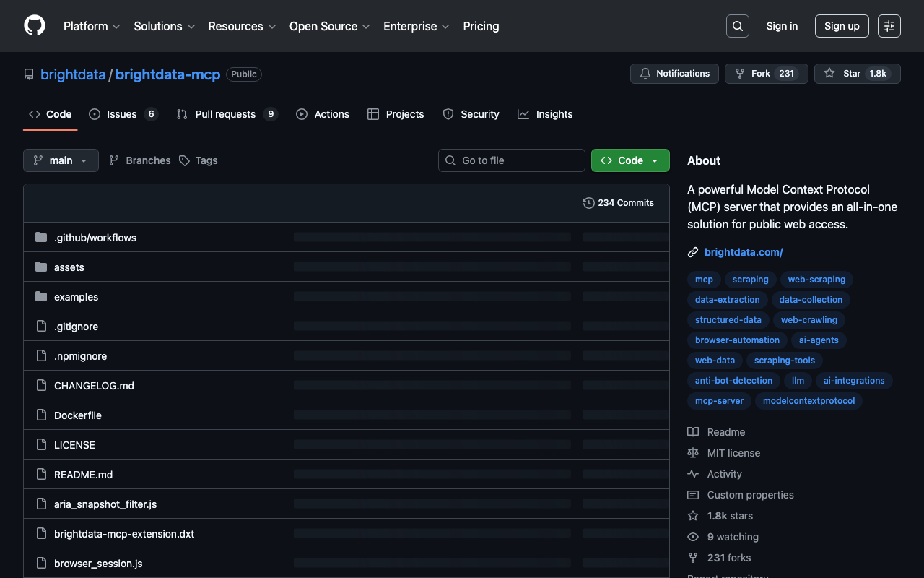Select the web-scraping topic tag
The width and height of the screenshot is (924, 578).
point(816,280)
